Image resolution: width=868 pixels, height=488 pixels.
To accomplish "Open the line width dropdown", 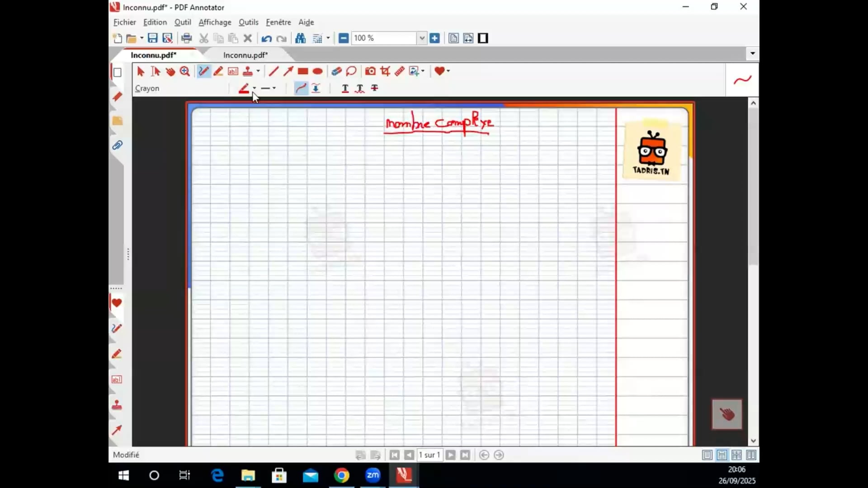I will point(274,88).
